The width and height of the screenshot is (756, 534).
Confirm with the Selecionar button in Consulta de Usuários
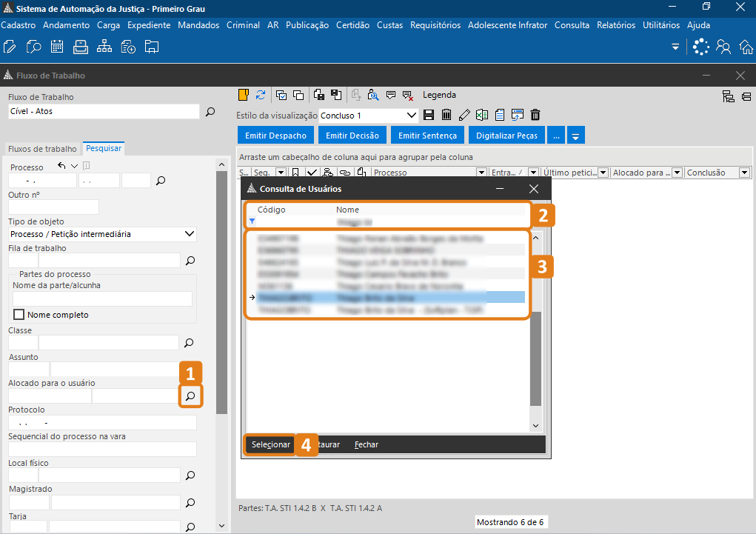(x=270, y=444)
